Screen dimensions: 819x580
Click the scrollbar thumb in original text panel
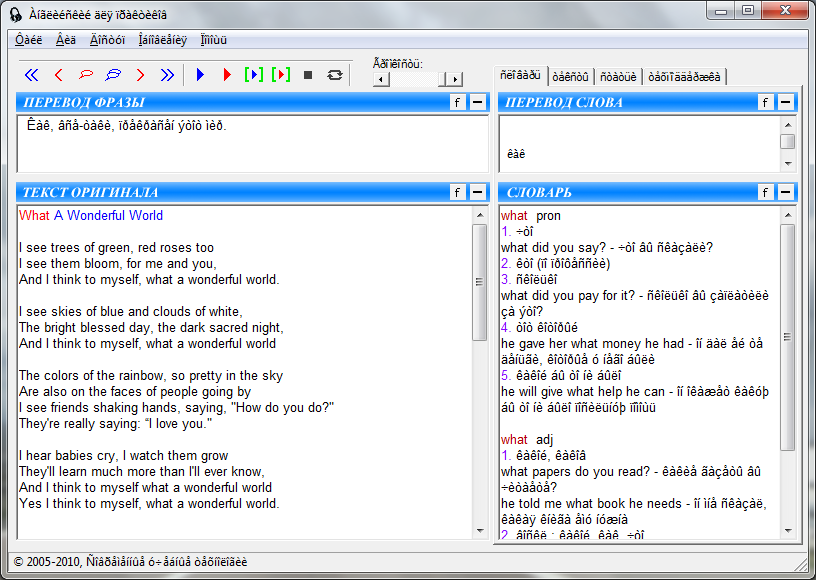[480, 283]
